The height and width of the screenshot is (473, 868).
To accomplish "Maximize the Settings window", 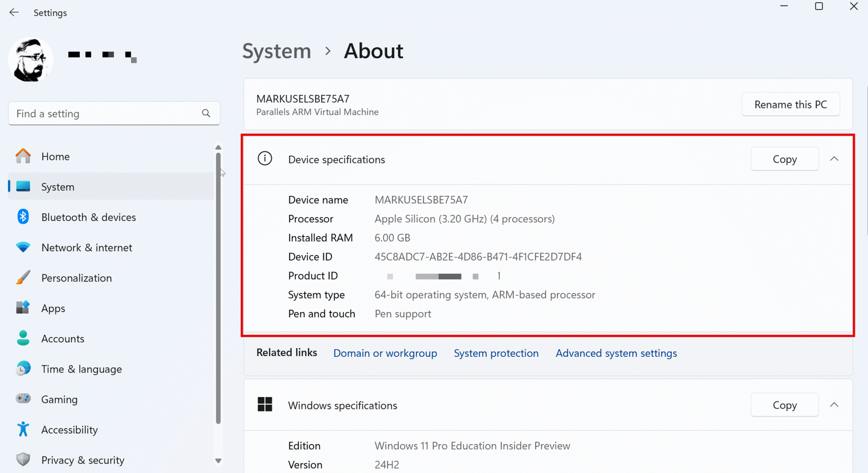I will click(819, 7).
